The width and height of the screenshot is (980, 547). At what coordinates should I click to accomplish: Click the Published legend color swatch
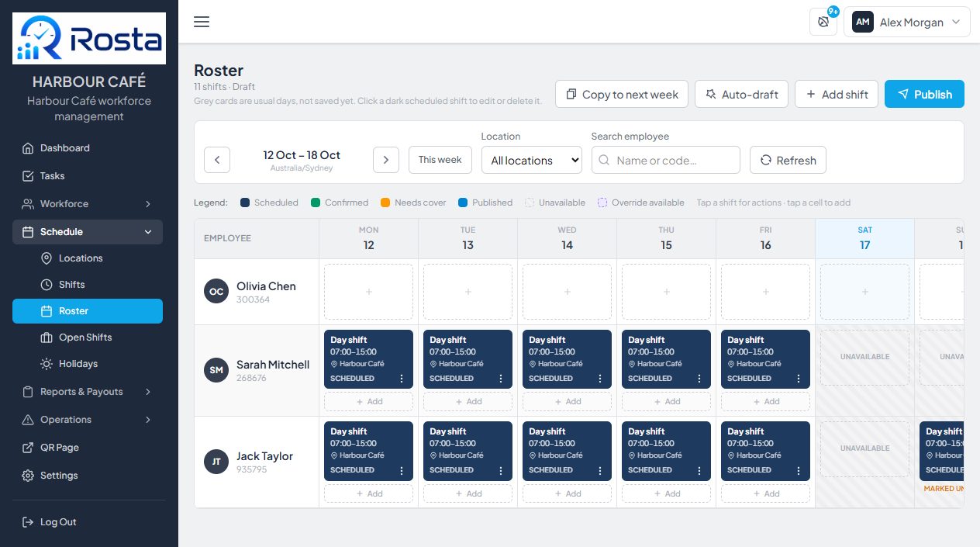463,203
